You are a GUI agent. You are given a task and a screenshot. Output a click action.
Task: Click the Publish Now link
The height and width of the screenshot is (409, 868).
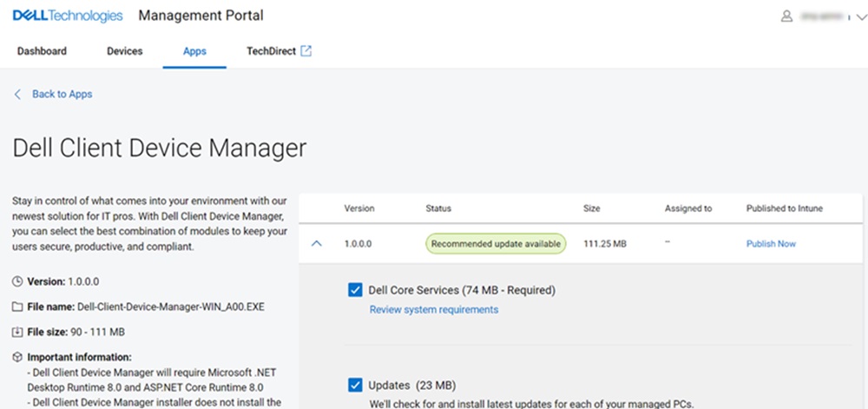point(771,244)
